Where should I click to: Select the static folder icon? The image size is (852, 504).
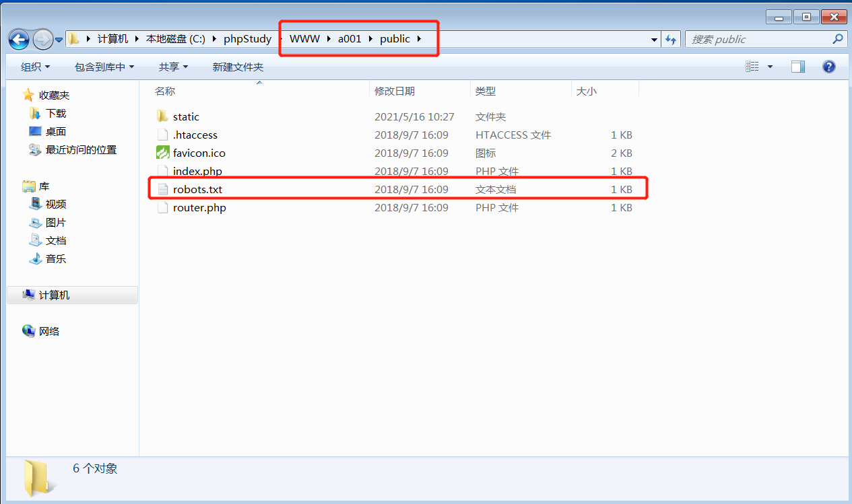click(162, 116)
